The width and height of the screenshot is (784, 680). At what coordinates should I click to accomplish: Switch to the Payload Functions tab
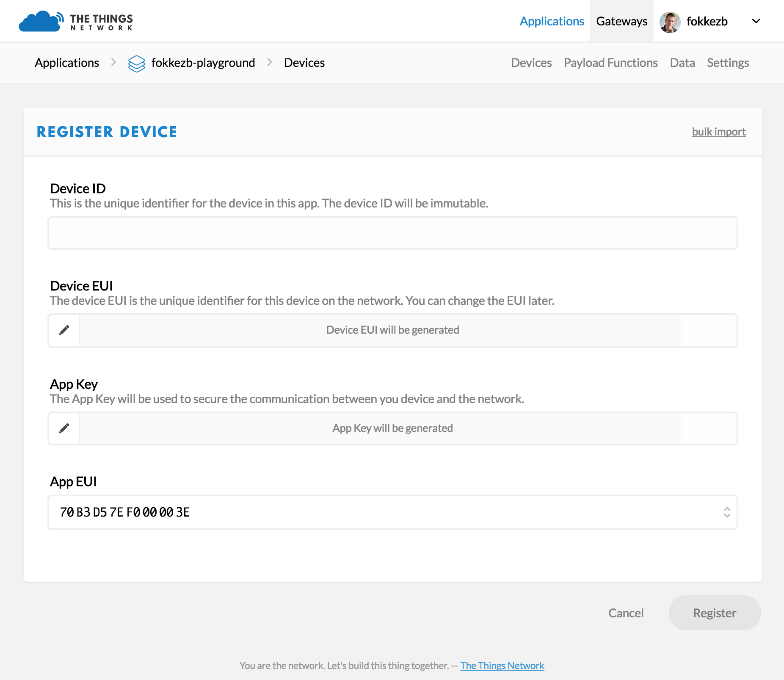pos(611,63)
